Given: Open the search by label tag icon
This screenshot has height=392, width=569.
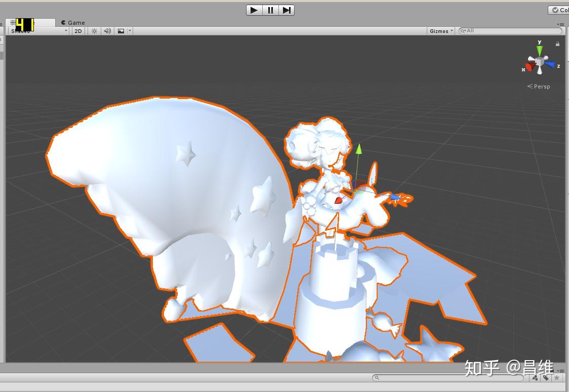Looking at the screenshot, I should [546, 378].
